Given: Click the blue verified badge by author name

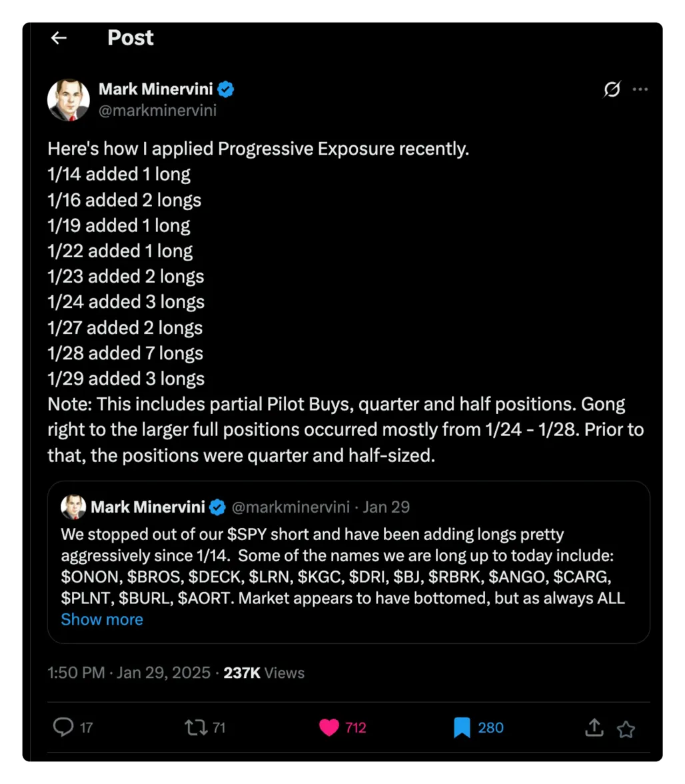Looking at the screenshot, I should (226, 89).
